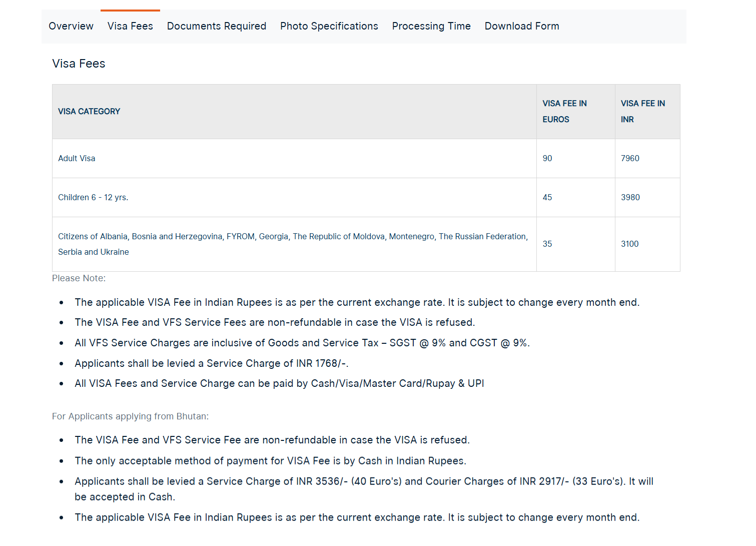This screenshot has height=546, width=756.
Task: Click the Adult Visa euro fee '90'
Action: [x=547, y=158]
